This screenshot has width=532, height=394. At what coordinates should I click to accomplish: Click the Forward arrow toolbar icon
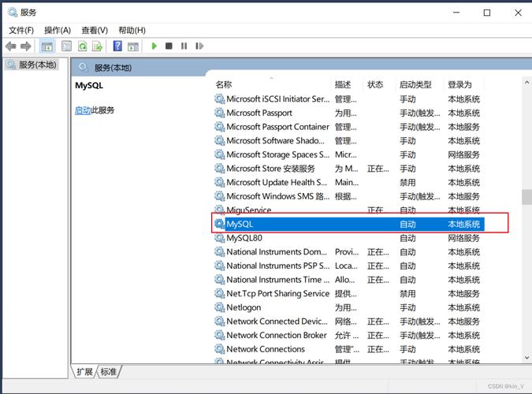point(26,46)
